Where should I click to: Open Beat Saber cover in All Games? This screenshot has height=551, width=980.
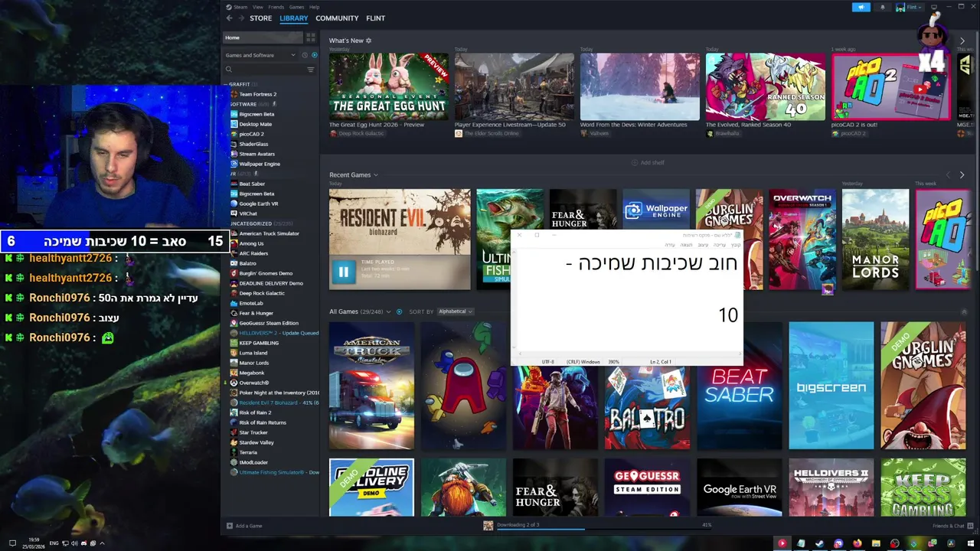click(739, 386)
